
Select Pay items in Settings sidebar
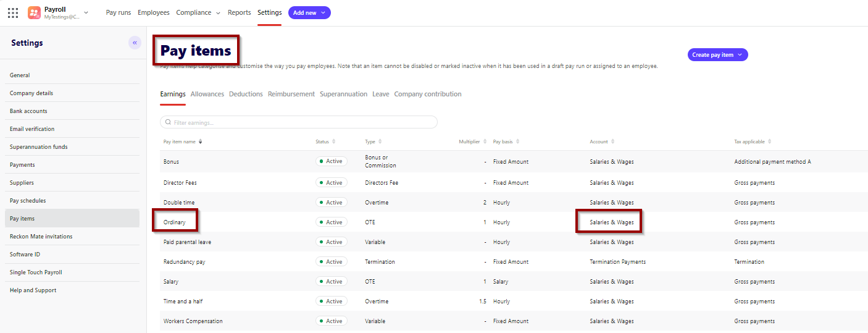point(72,219)
